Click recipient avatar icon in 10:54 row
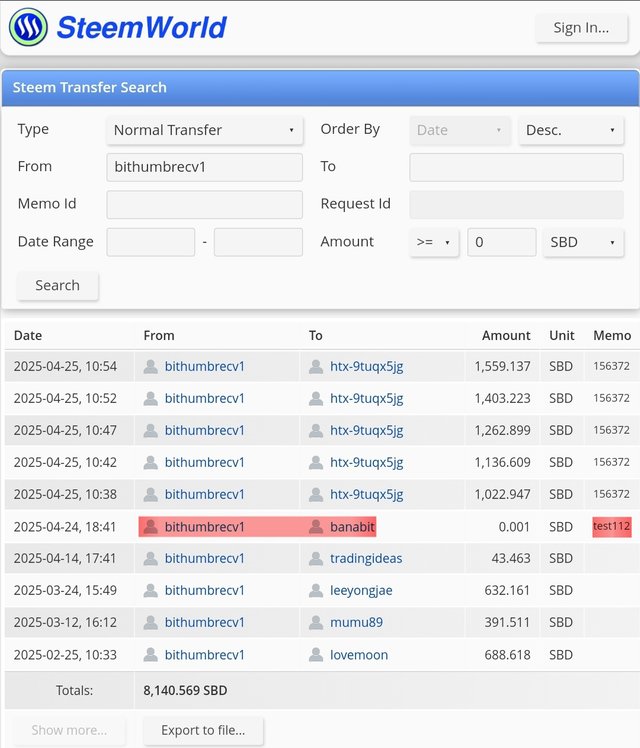Image resolution: width=640 pixels, height=748 pixels. [x=316, y=366]
